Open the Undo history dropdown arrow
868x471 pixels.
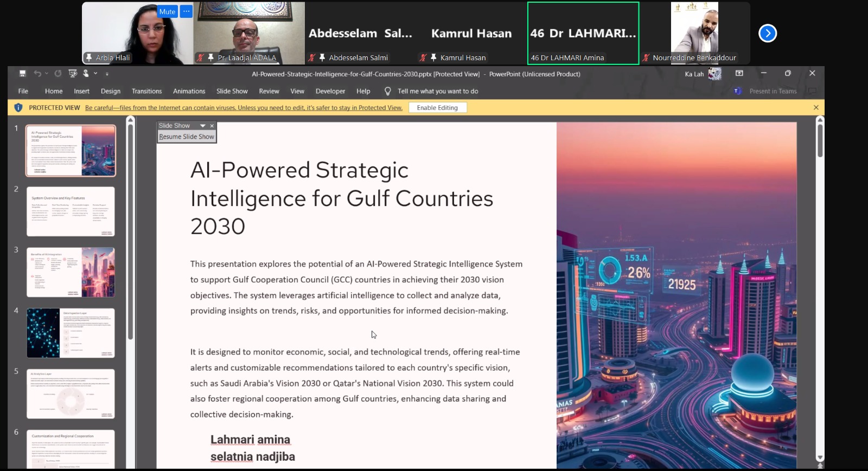click(x=47, y=73)
